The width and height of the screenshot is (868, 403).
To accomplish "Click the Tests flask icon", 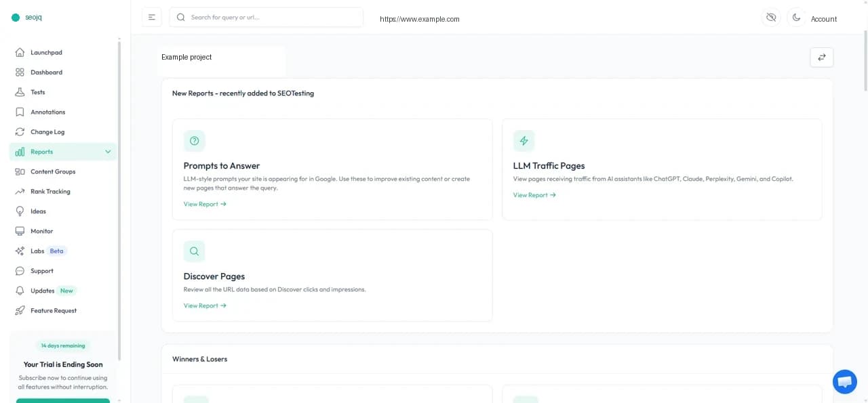I will point(21,92).
